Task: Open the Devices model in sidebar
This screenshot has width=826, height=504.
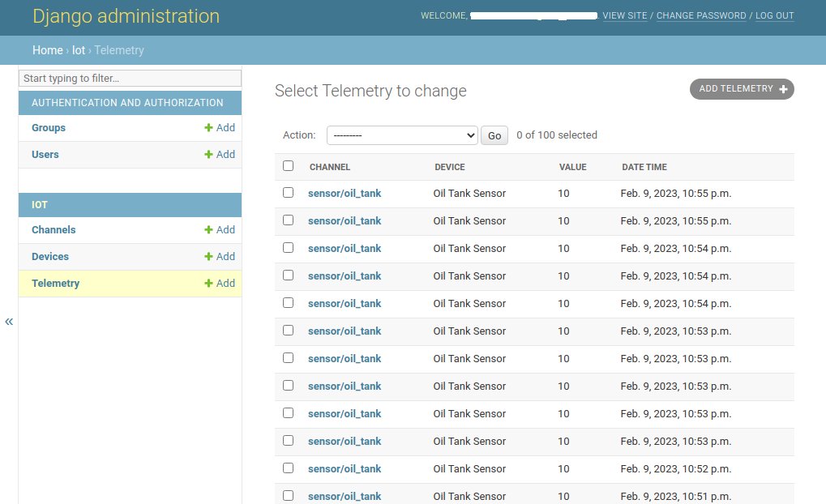Action: pyautogui.click(x=50, y=257)
